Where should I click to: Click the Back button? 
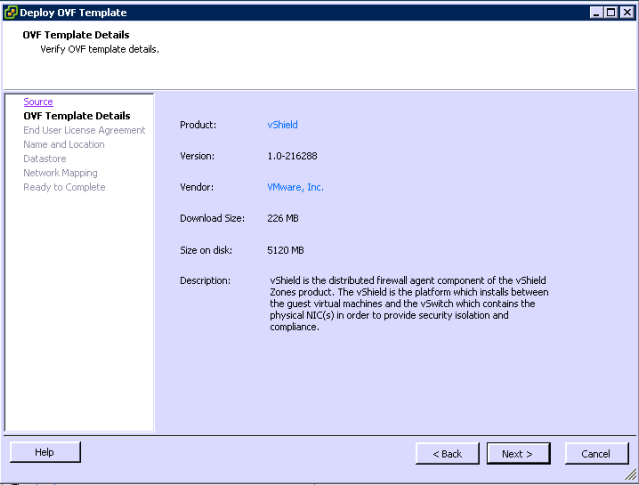coord(447,453)
